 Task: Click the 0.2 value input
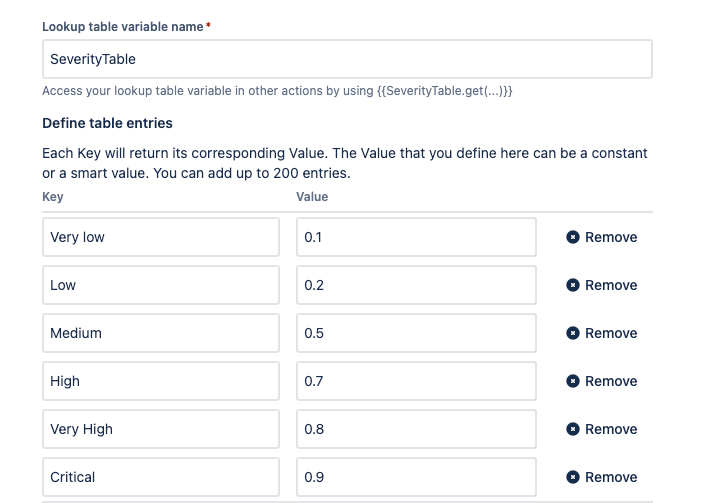[416, 285]
